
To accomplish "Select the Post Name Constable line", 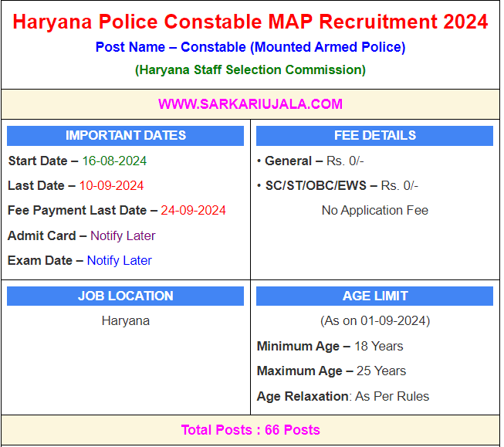I will coord(250,47).
